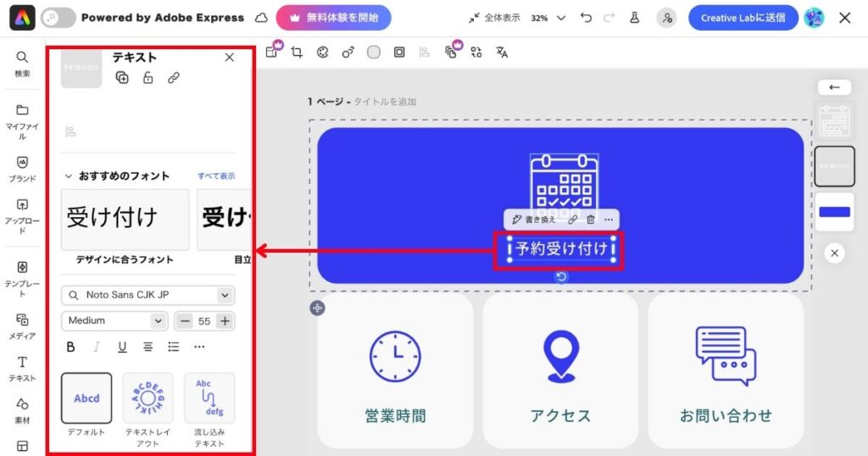Open the Medium font weight dropdown
The width and height of the screenshot is (868, 456).
click(x=114, y=321)
